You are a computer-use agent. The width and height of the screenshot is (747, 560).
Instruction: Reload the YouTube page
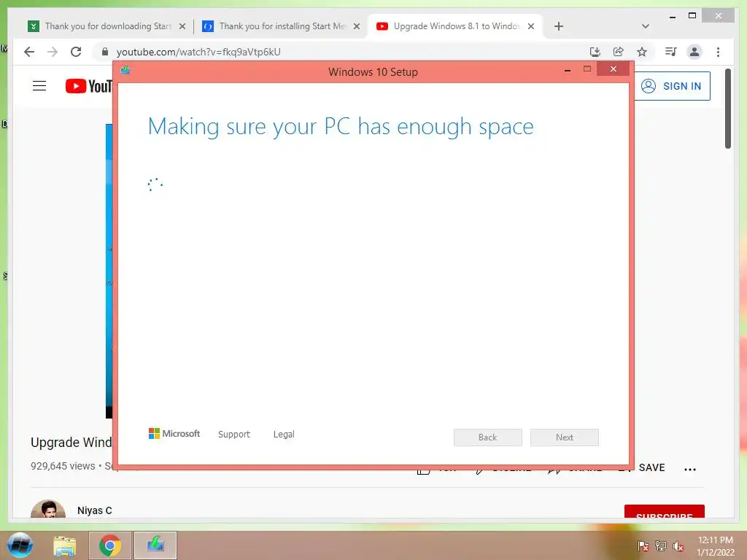76,52
